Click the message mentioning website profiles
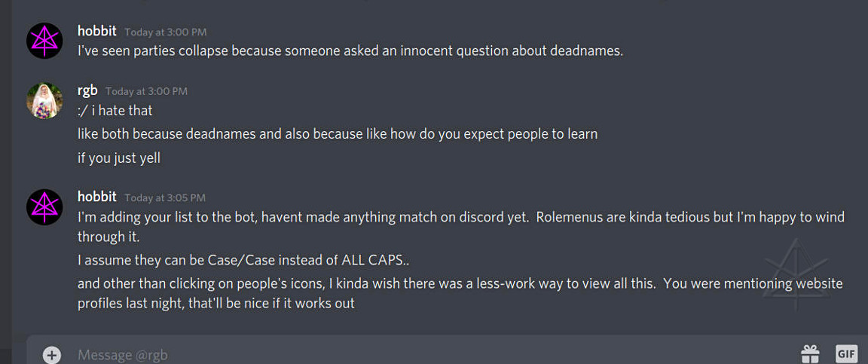868x364 pixels. 460,284
